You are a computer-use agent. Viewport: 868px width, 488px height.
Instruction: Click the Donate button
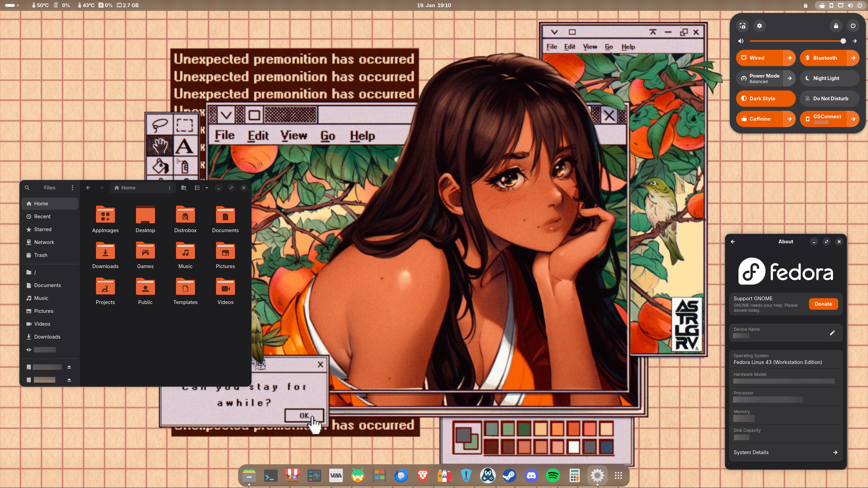823,304
